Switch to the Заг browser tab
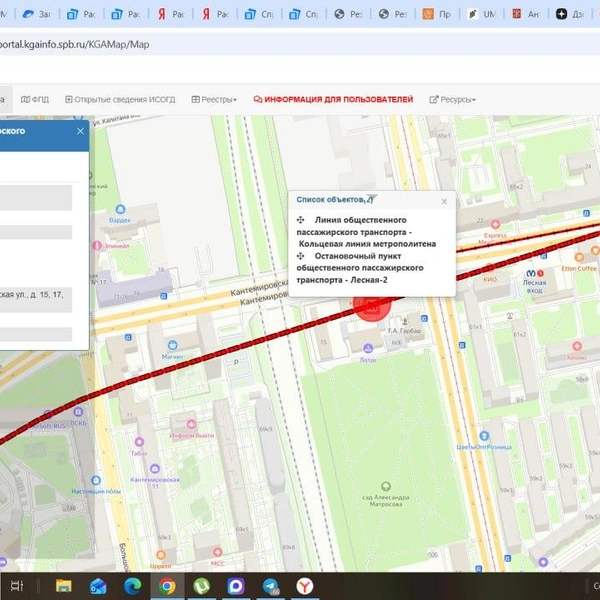Image resolution: width=600 pixels, height=600 pixels. click(x=37, y=14)
